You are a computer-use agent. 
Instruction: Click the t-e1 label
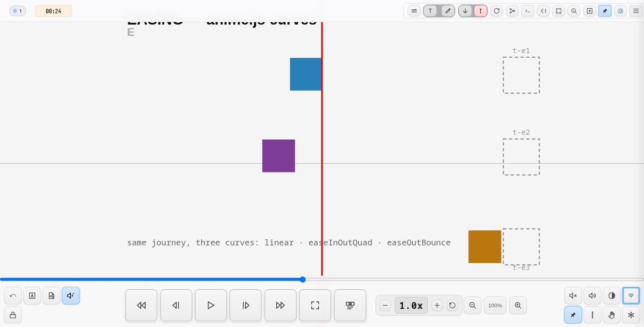[x=521, y=51]
